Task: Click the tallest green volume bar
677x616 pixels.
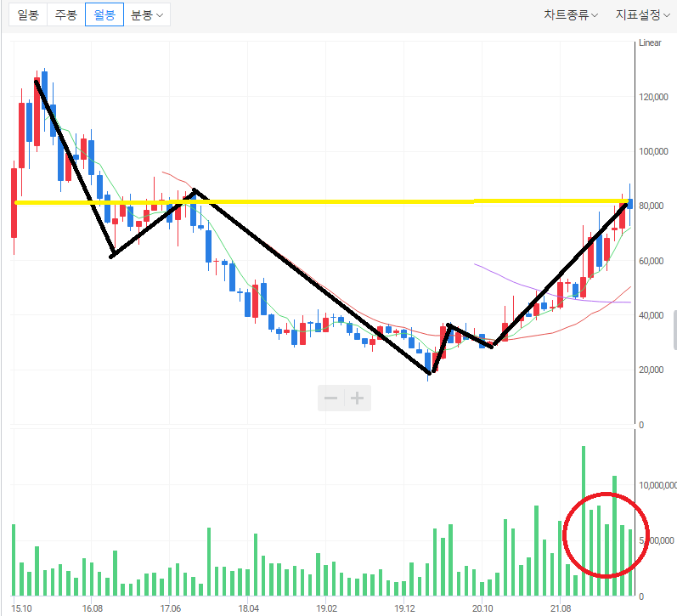Action: pyautogui.click(x=584, y=521)
